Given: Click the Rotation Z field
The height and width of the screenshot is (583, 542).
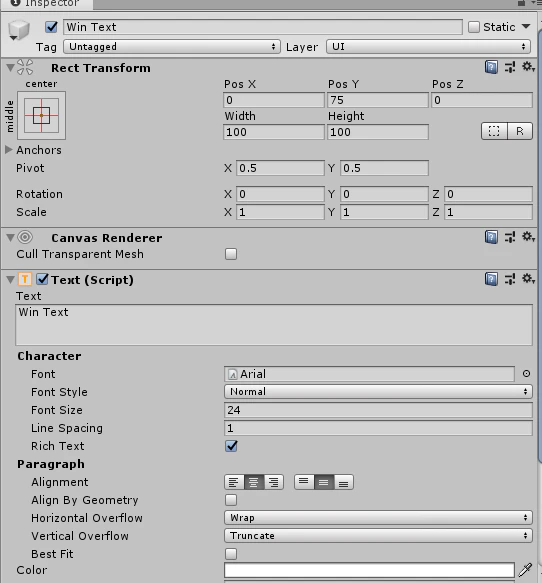Looking at the screenshot, I should pos(488,194).
